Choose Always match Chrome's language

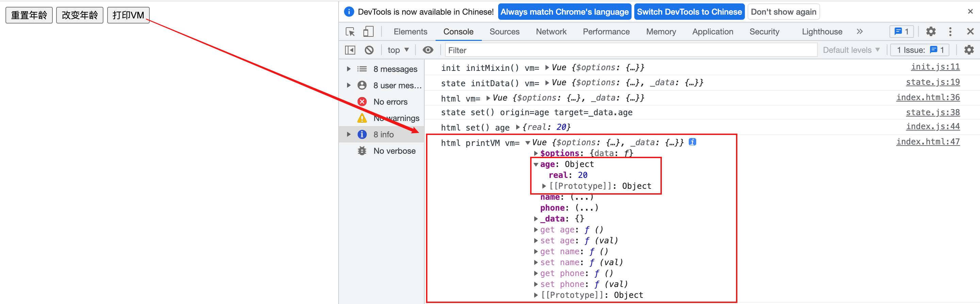(565, 12)
